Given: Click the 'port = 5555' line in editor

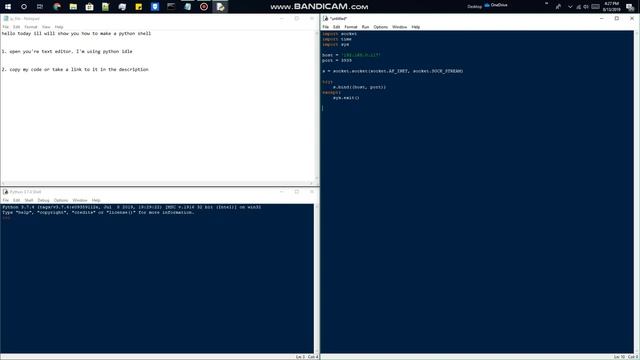Looking at the screenshot, I should (x=337, y=60).
